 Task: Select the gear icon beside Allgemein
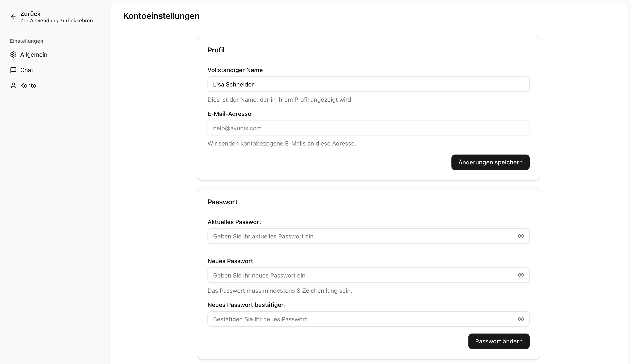click(x=13, y=55)
